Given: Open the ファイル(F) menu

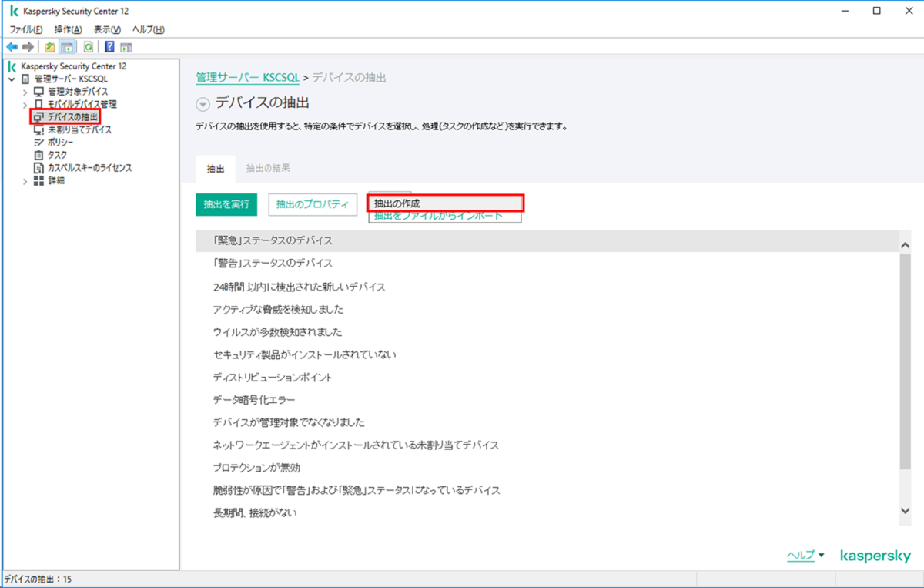Looking at the screenshot, I should 25,29.
